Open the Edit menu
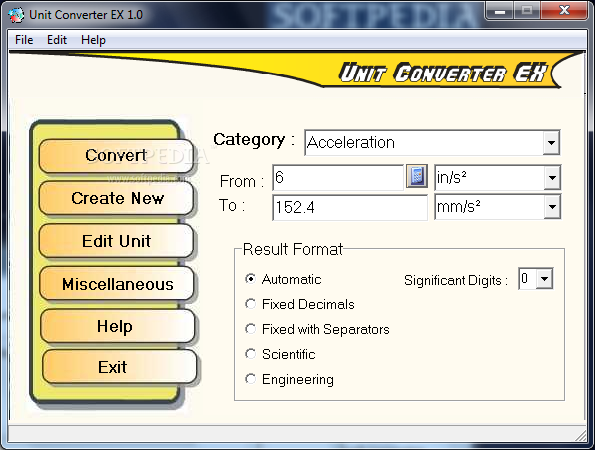The image size is (595, 450). click(x=57, y=40)
